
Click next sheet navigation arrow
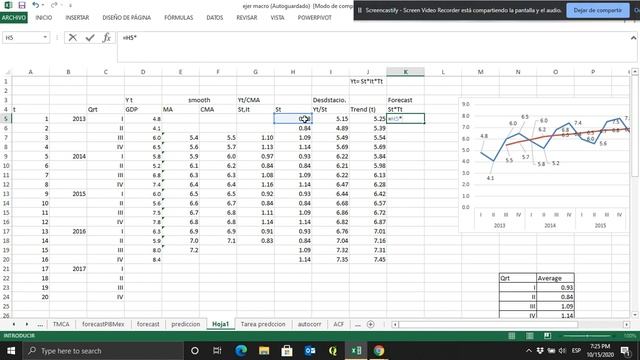click(27, 324)
